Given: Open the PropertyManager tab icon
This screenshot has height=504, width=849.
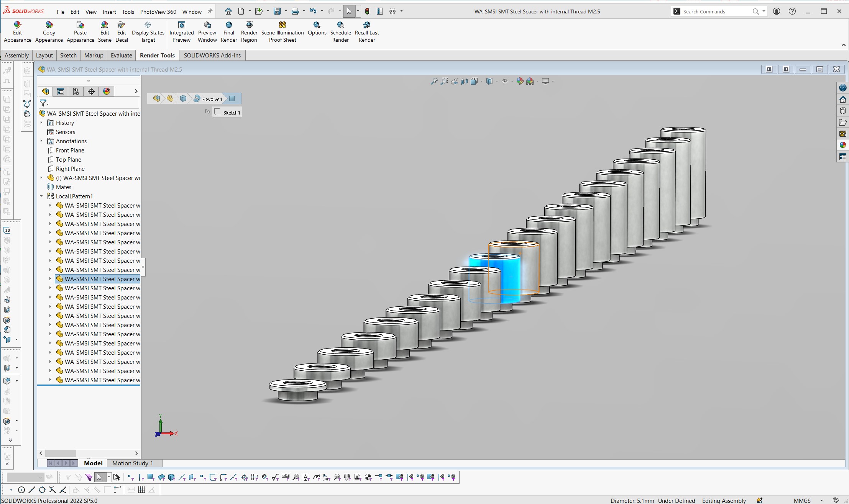Looking at the screenshot, I should [x=61, y=91].
